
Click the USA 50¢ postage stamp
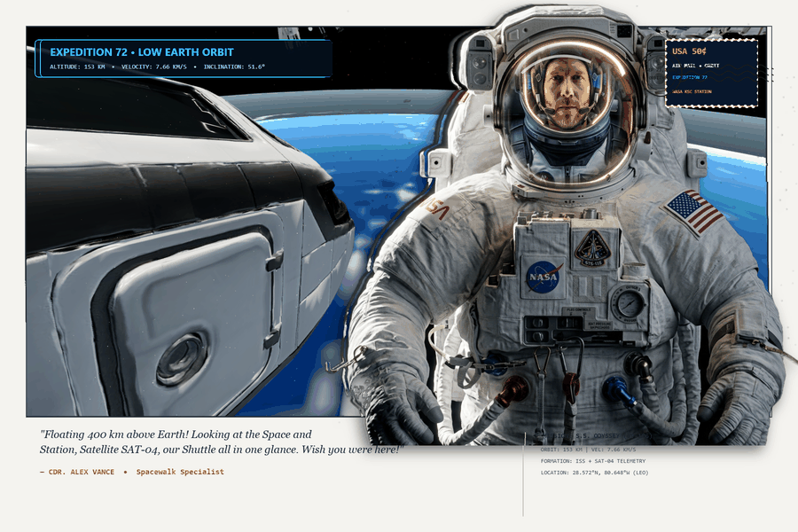point(711,73)
